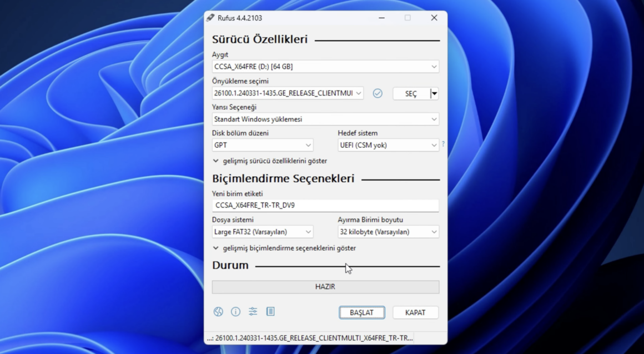Image resolution: width=644 pixels, height=354 pixels.
Task: Click the Sürücü Özellikleri heading
Action: click(260, 39)
